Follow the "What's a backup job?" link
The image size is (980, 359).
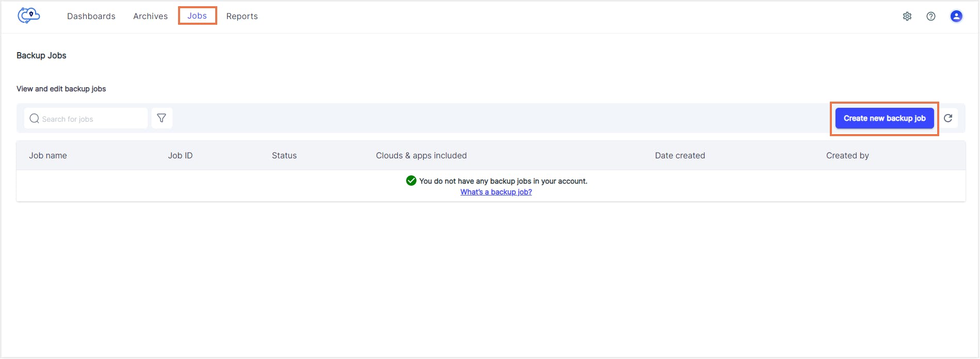point(496,192)
